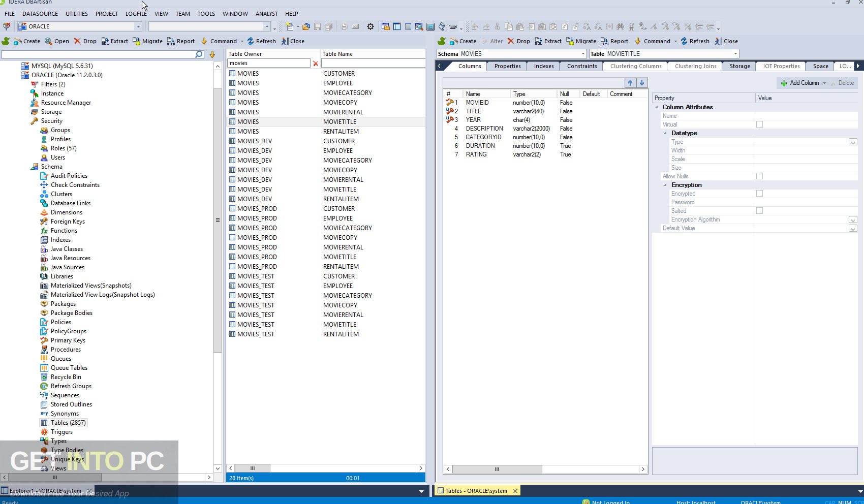Click the Table Owner column header
864x504 pixels.
tap(273, 54)
